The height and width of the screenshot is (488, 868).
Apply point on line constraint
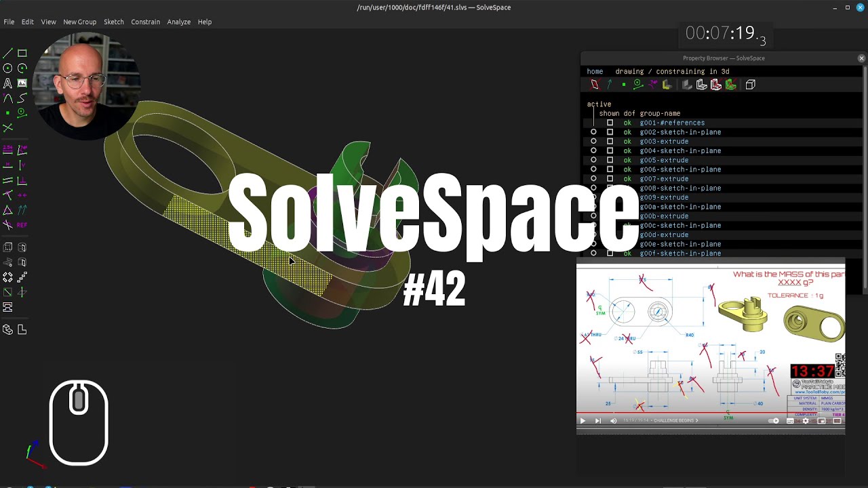coord(7,195)
